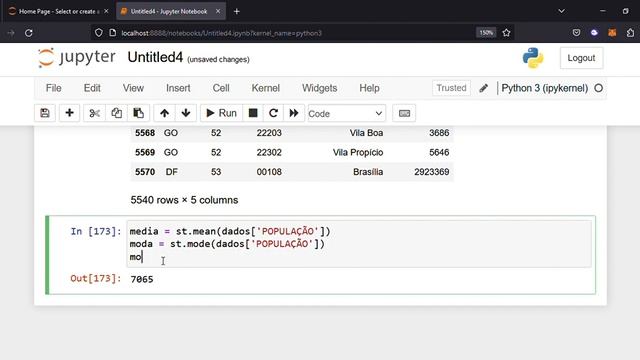Open the Pocket save icon
Image resolution: width=640 pixels, height=360 pixels.
[x=576, y=33]
